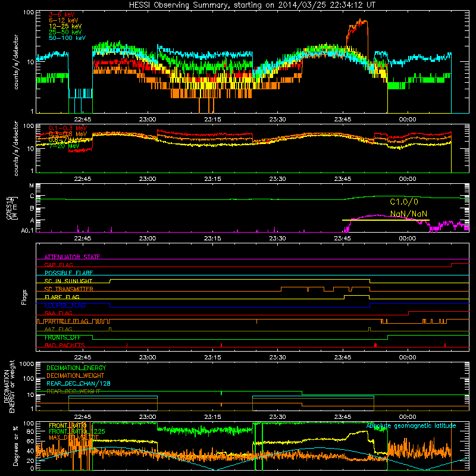Click the NaN/NaN annotation in GOES panel
476x476 pixels.
click(x=408, y=214)
